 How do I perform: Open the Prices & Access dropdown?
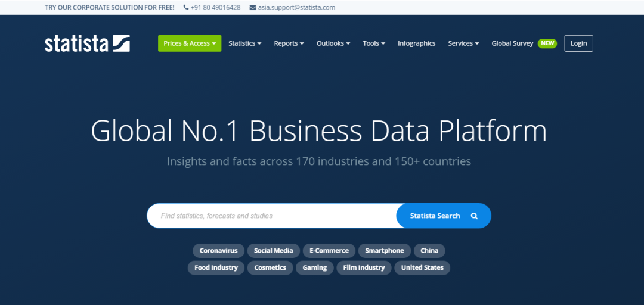click(190, 43)
